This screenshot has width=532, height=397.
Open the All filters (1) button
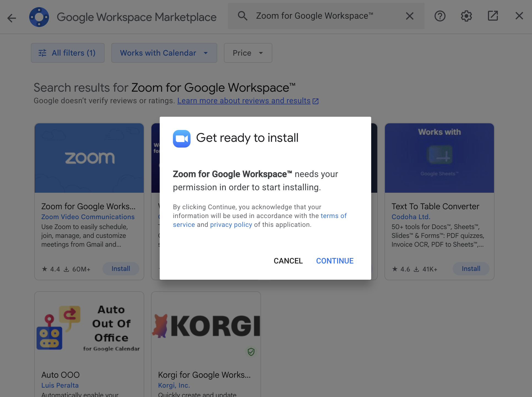pyautogui.click(x=68, y=53)
